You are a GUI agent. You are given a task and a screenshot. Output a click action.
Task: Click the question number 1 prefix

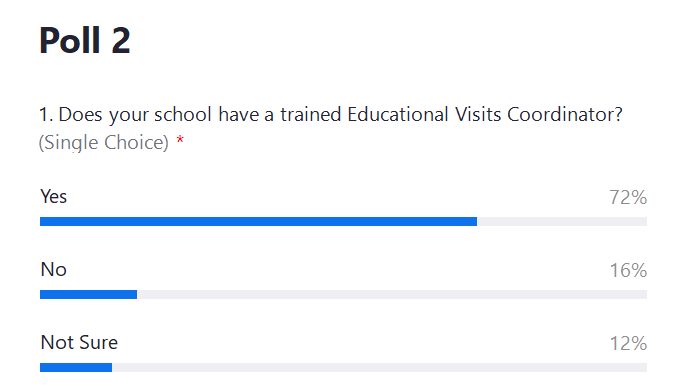[46, 115]
